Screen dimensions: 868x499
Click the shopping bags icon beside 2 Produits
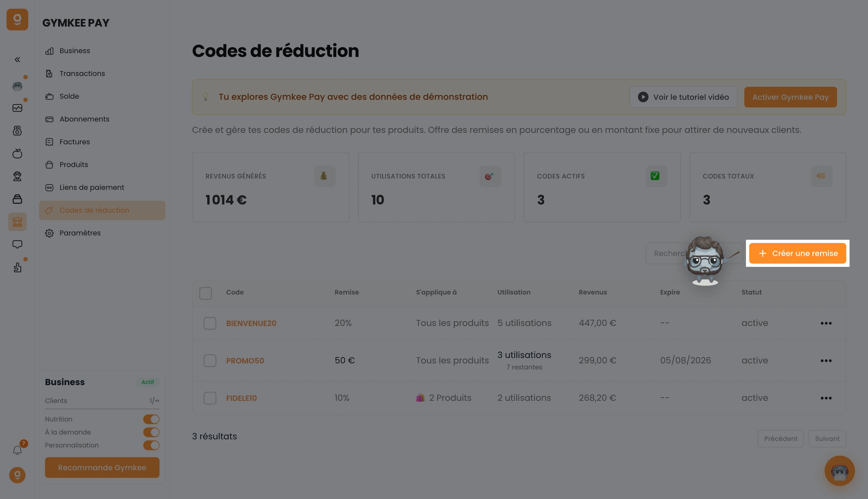click(420, 398)
